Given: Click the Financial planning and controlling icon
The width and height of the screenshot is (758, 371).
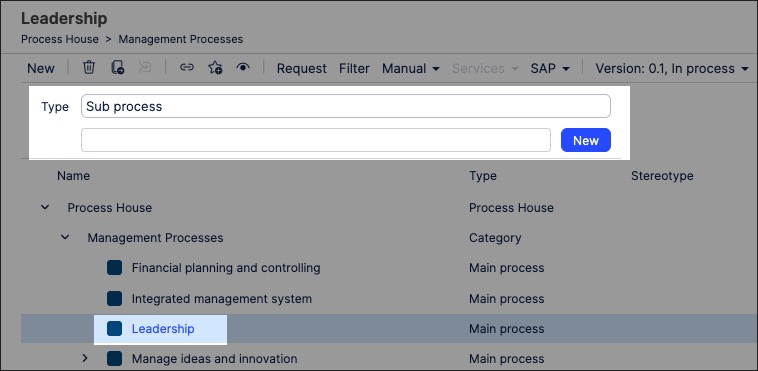Looking at the screenshot, I should 115,267.
